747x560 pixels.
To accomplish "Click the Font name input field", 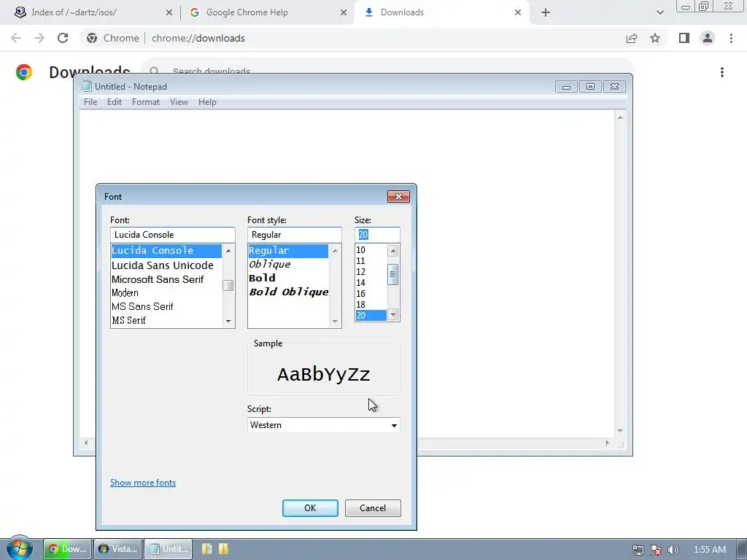I will [172, 235].
